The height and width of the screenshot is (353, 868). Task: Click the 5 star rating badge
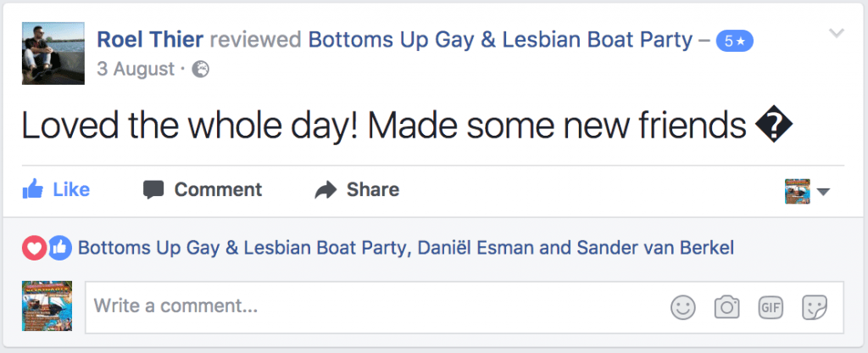[734, 40]
